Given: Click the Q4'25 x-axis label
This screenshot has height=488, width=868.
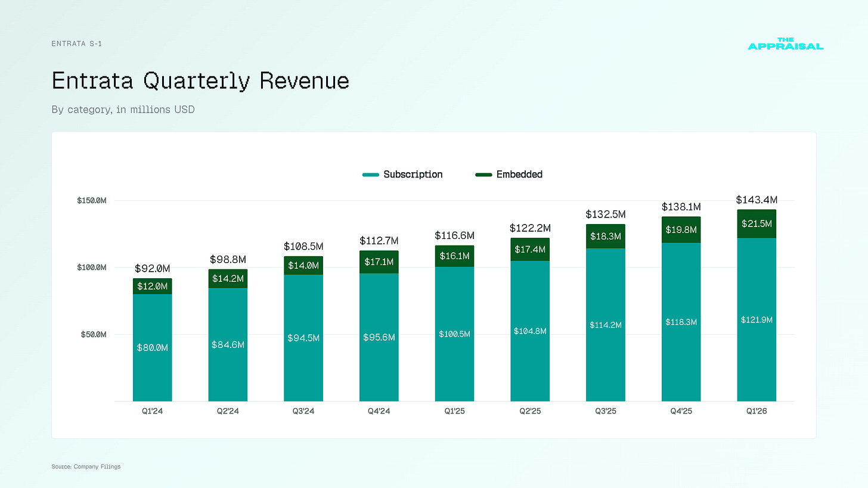Looking at the screenshot, I should 681,412.
